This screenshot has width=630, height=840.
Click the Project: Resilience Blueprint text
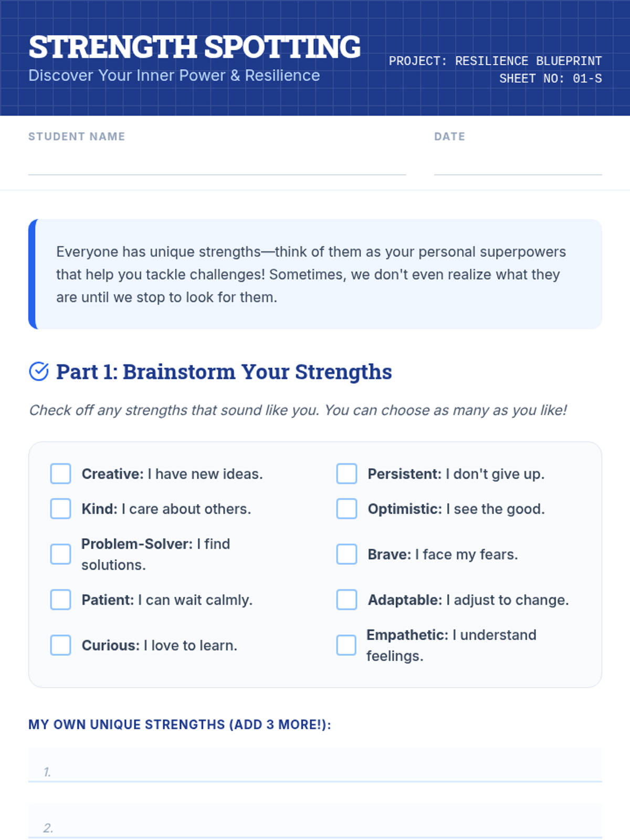[495, 61]
